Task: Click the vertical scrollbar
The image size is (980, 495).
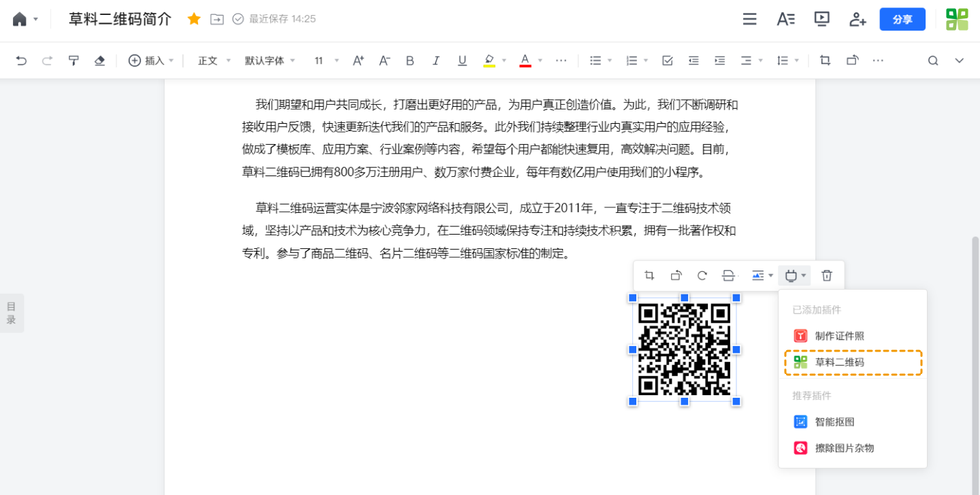Action: tap(976, 365)
